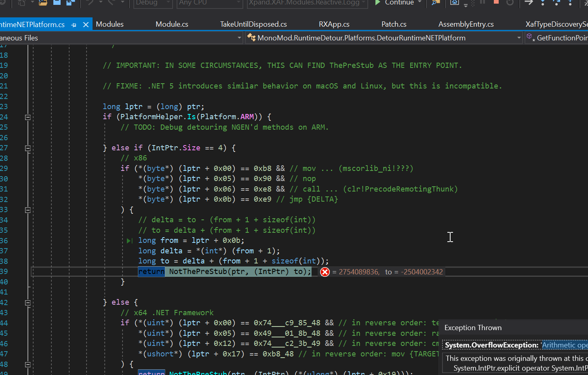Click the orange Open File icon
Screen dimensions: 588x375
point(44,4)
